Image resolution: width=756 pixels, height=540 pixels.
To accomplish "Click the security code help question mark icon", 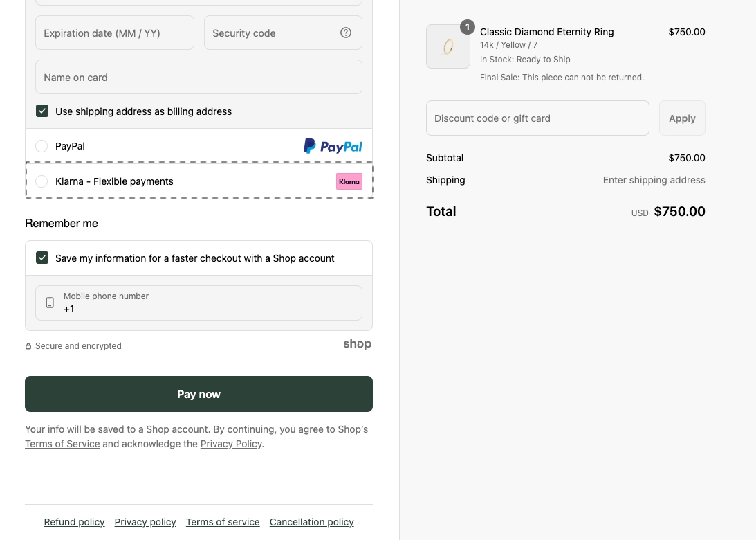I will pyautogui.click(x=346, y=33).
